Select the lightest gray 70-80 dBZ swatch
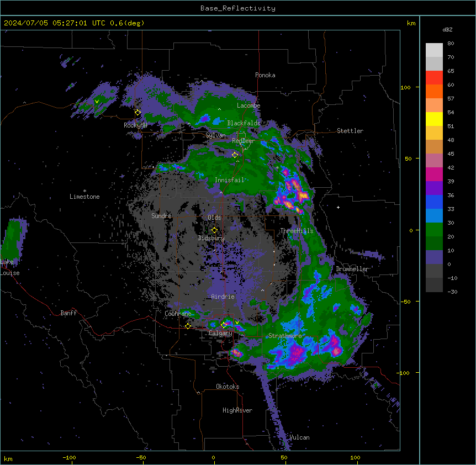The height and width of the screenshot is (465, 476). (x=434, y=50)
